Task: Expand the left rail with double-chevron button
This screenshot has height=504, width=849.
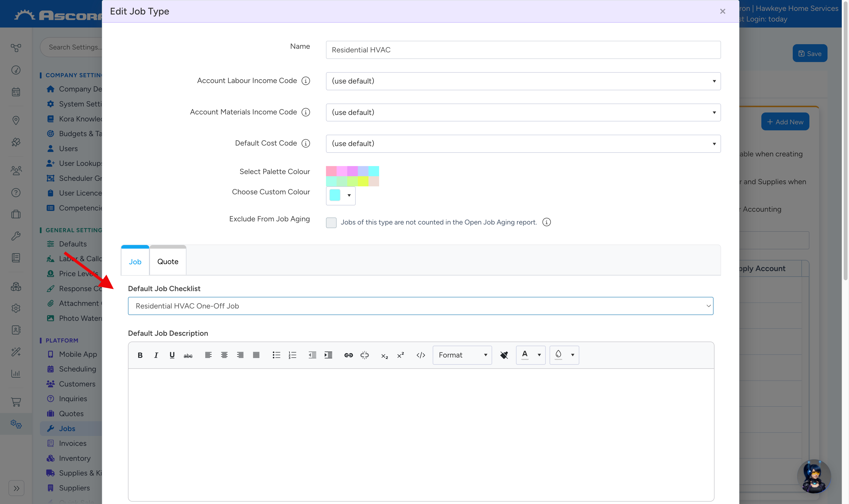Action: pyautogui.click(x=16, y=488)
